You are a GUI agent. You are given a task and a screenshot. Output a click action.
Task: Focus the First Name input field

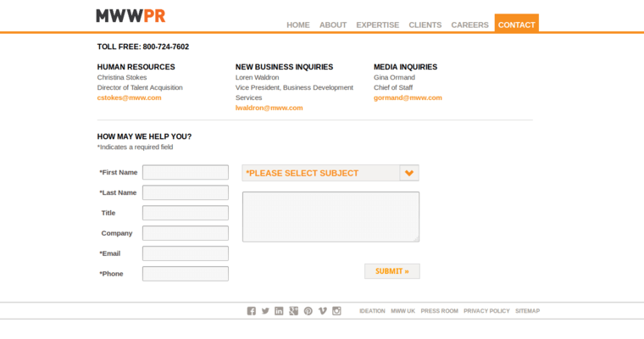click(x=186, y=173)
